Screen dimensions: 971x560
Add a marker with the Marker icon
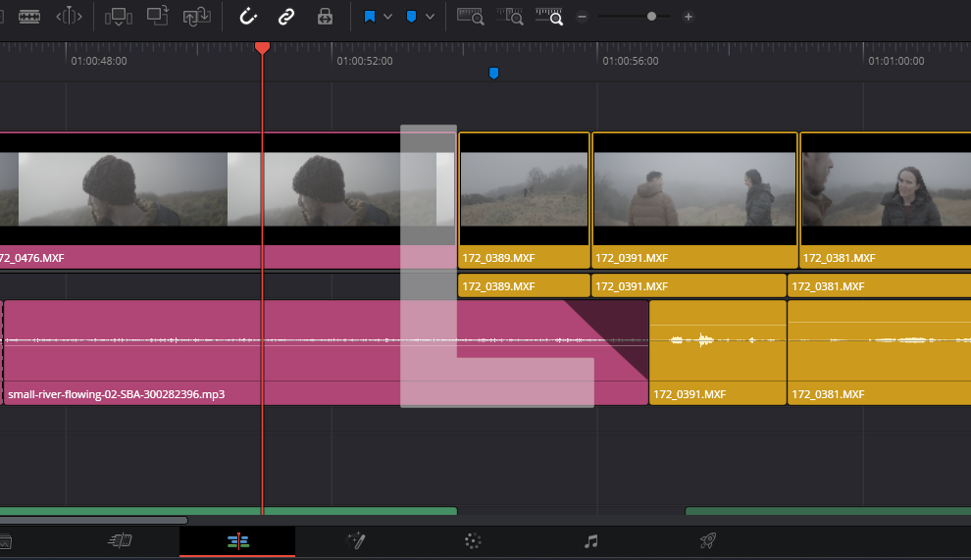412,17
